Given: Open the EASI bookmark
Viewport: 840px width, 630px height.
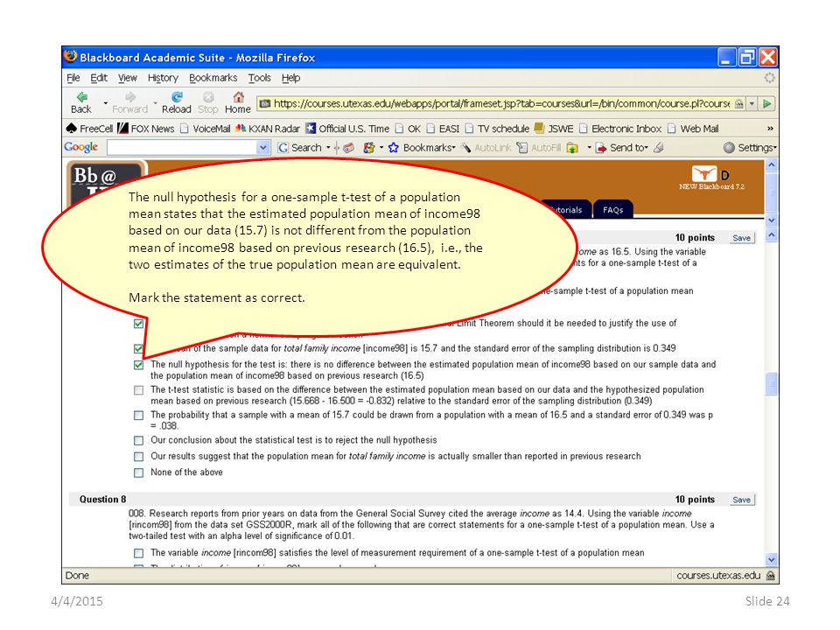Looking at the screenshot, I should [443, 129].
